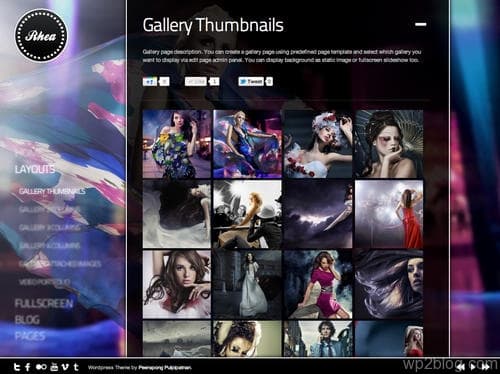Open thumbnail of woman with flower headpiece
The width and height of the screenshot is (500, 374).
[318, 144]
